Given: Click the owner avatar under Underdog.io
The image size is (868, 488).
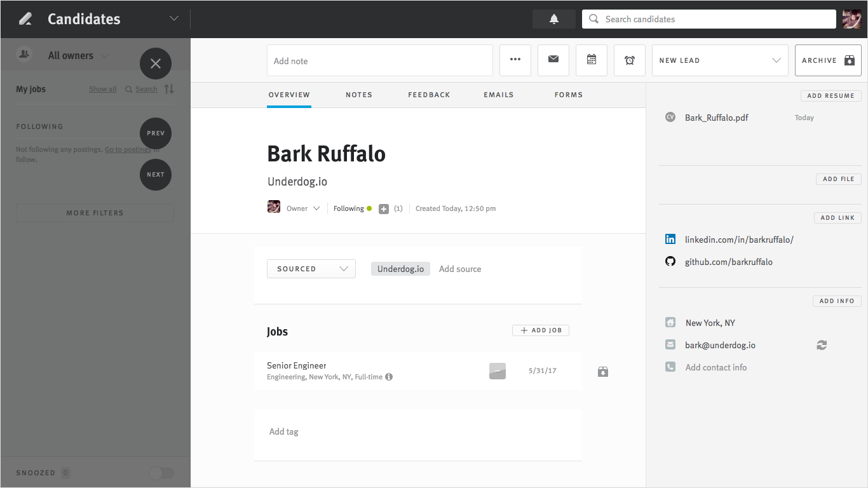Looking at the screenshot, I should click(x=274, y=207).
